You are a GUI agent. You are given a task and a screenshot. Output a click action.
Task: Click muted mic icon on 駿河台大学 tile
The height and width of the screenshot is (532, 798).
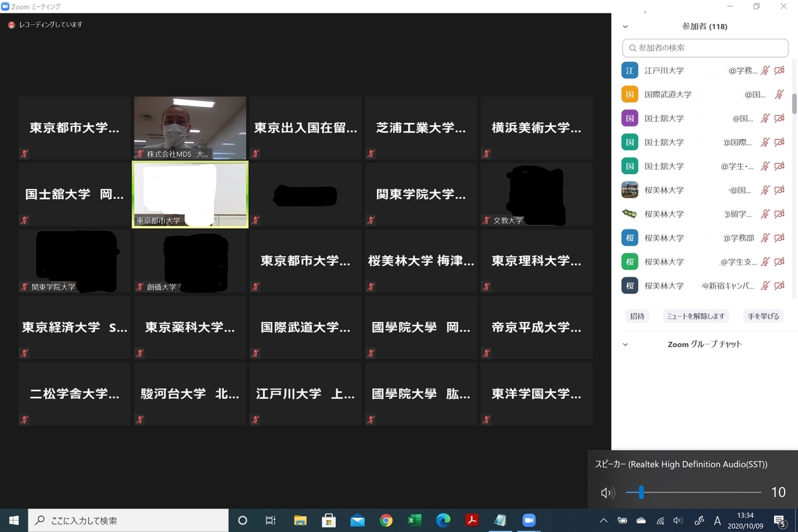[x=140, y=420]
